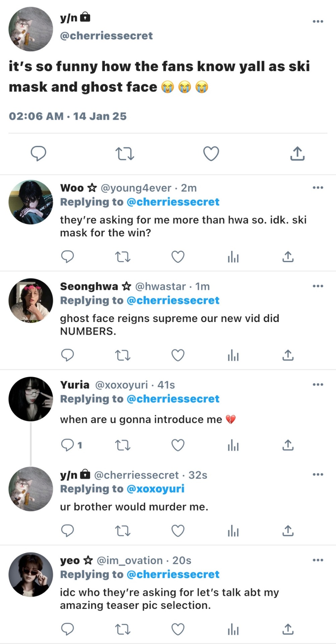Image resolution: width=336 pixels, height=644 pixels.
Task: Open the @xoxoyuri mention link
Action: (x=155, y=489)
